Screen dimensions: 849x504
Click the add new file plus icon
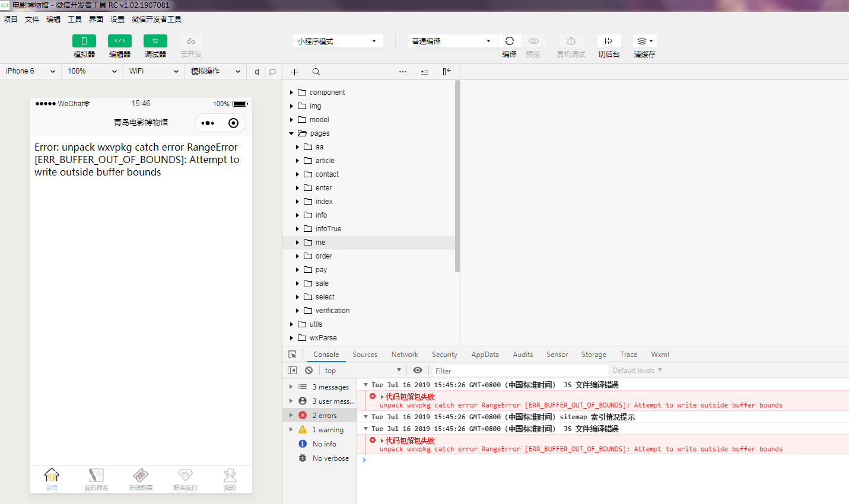click(294, 72)
